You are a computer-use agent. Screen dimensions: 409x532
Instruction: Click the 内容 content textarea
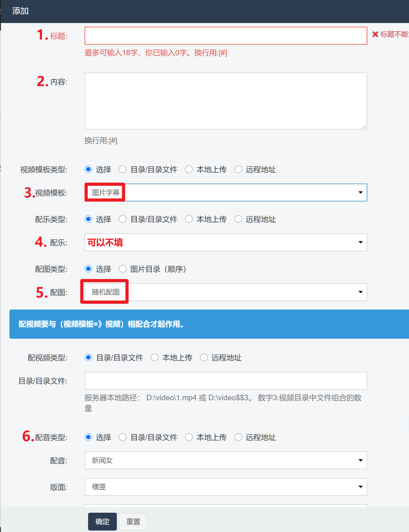coord(226,101)
